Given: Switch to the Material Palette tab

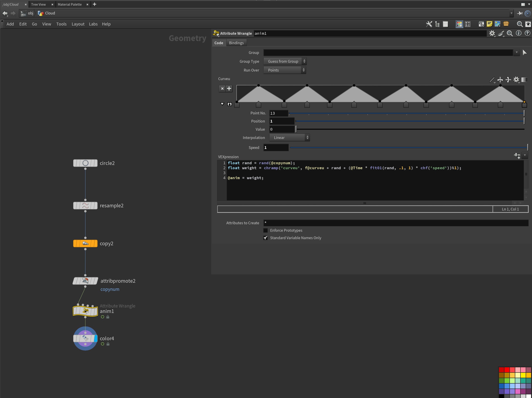Looking at the screenshot, I should (x=70, y=4).
